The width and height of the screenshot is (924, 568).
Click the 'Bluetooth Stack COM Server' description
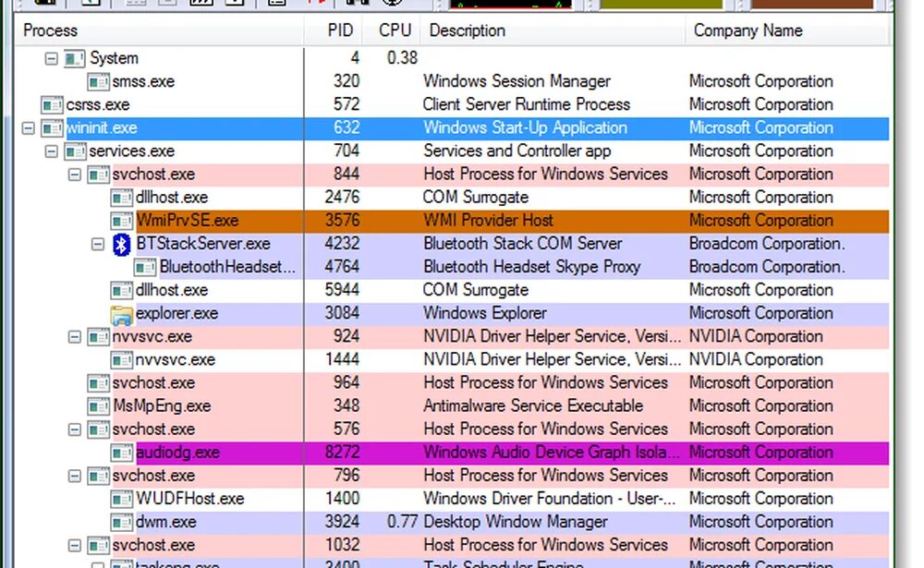click(x=522, y=244)
